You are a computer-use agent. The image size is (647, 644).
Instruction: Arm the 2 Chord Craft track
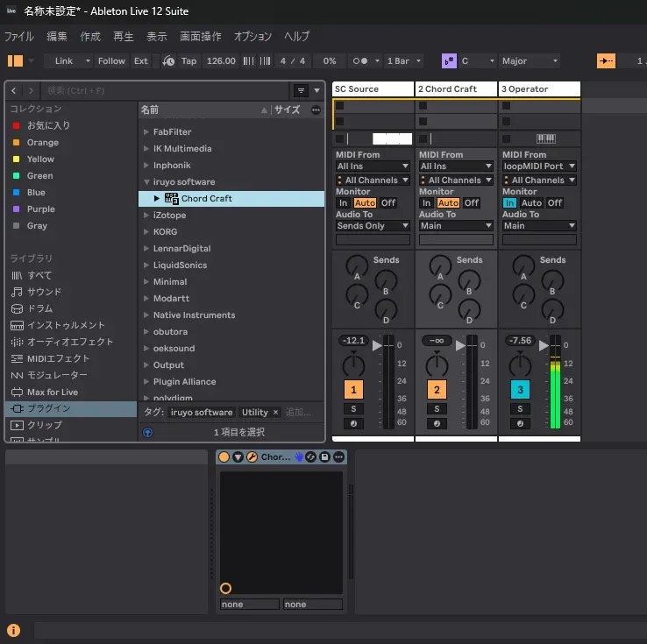[437, 423]
